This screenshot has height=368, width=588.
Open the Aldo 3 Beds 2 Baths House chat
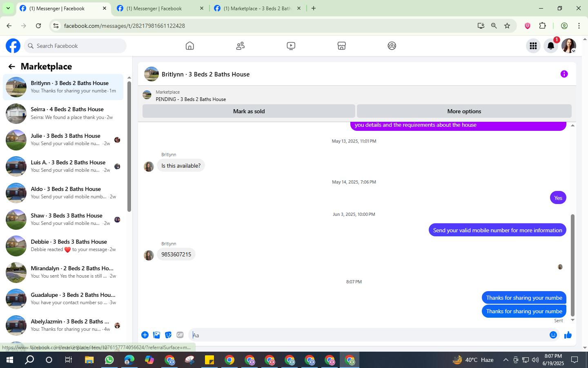[63, 193]
